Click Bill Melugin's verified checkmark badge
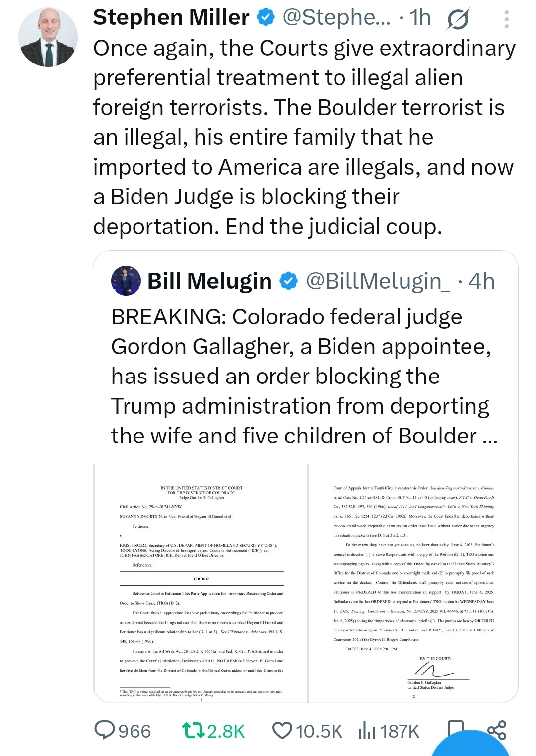 coord(288,281)
